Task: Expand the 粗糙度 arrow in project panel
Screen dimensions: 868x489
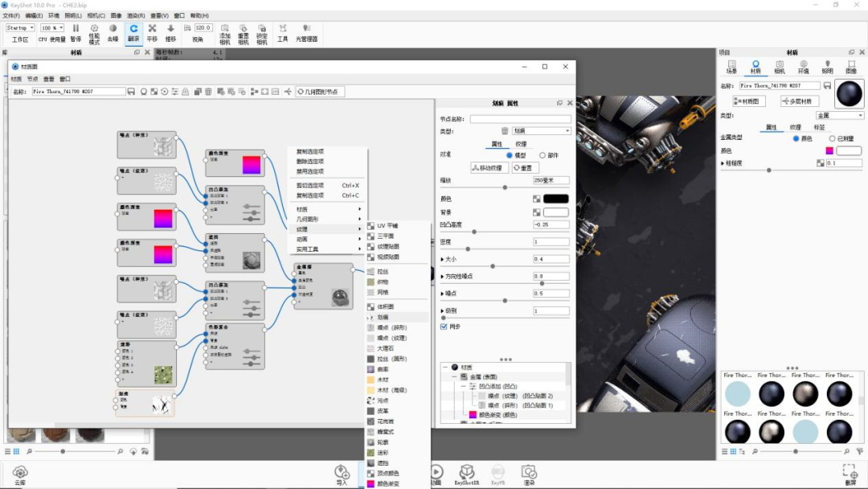Action: point(723,163)
